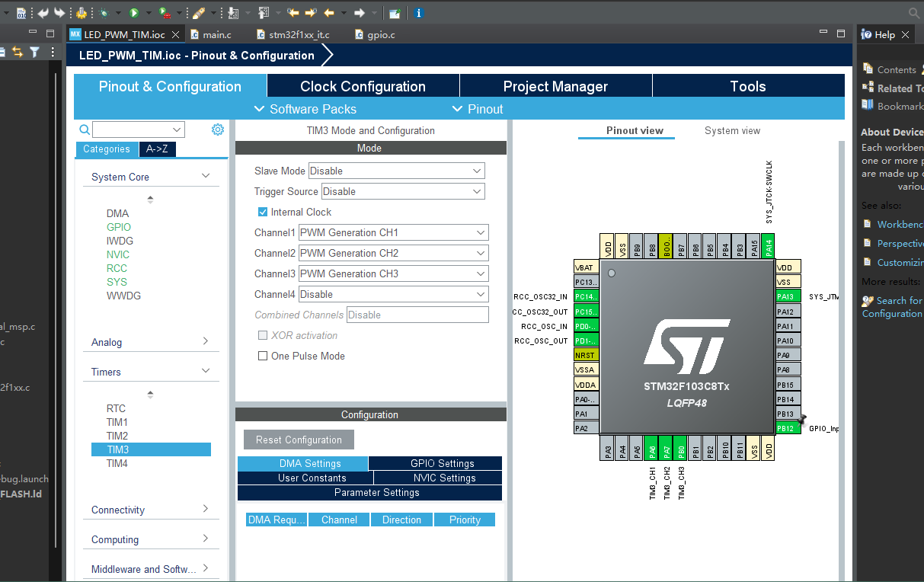Click the blue information icon
The image size is (924, 582).
(x=419, y=13)
